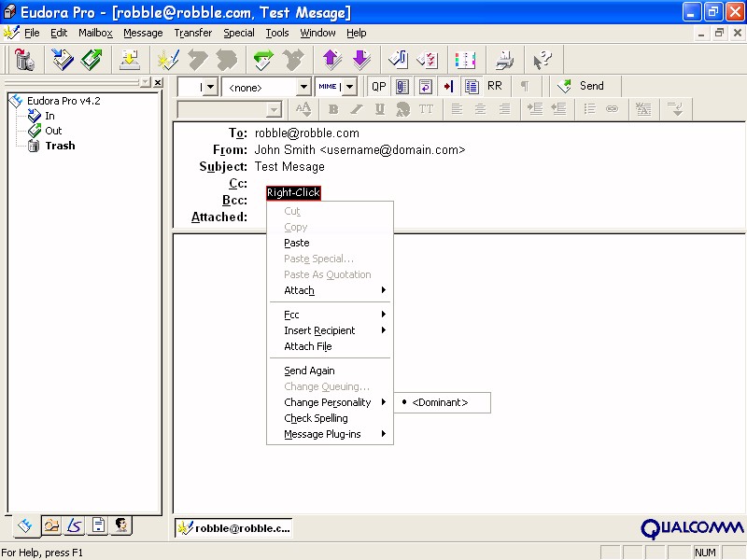The image size is (747, 560).
Task: Click the Print toolbar icon
Action: [504, 60]
